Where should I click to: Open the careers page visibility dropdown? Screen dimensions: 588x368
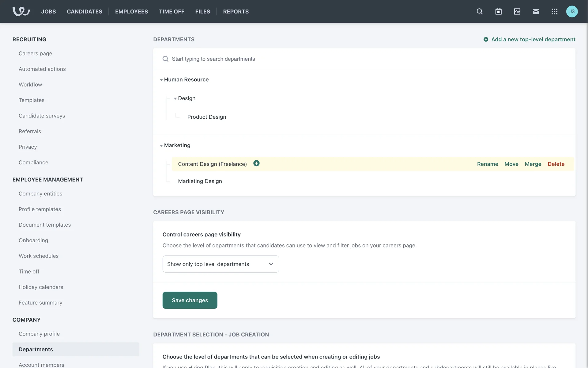pos(221,264)
